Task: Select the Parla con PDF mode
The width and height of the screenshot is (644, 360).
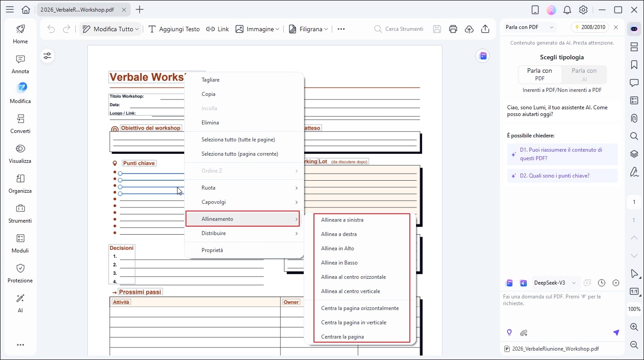Action: (x=540, y=75)
